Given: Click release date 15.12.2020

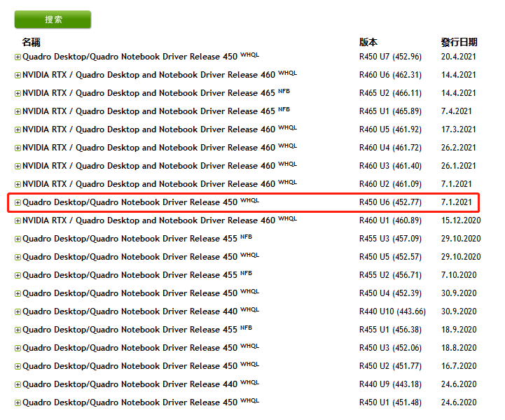Looking at the screenshot, I should pyautogui.click(x=461, y=220).
